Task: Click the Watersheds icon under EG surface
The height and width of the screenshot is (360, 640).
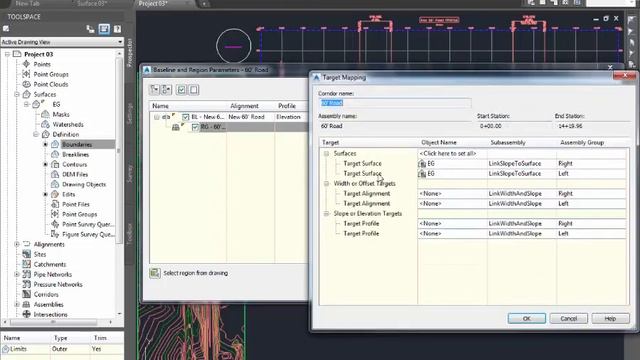Action: tap(45, 124)
